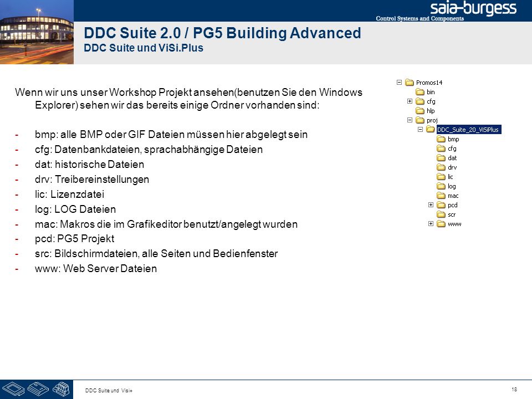Click the bullet 'bmp: alle BMP oder GIF Dateien'
Image resolution: width=532 pixels, height=399 pixels.
point(171,134)
